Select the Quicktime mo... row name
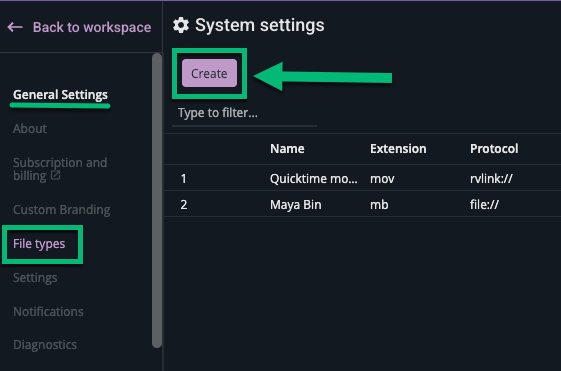This screenshot has height=371, width=561. (313, 178)
